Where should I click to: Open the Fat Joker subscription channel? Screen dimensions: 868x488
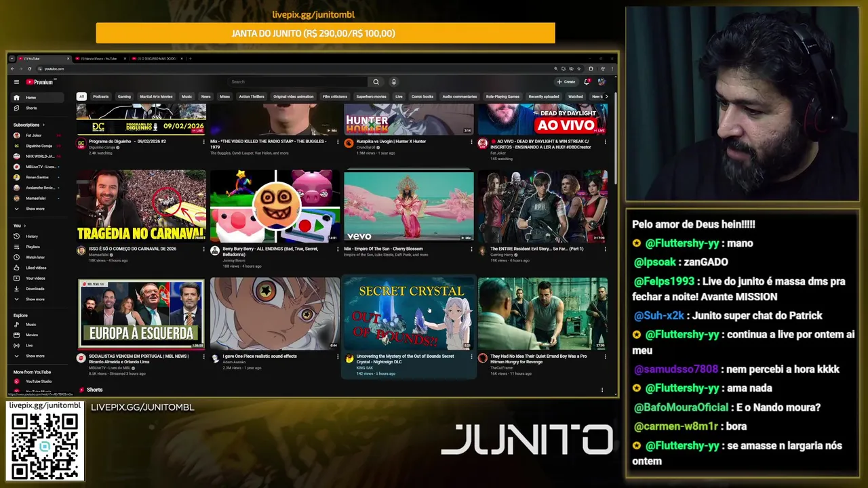coord(37,136)
